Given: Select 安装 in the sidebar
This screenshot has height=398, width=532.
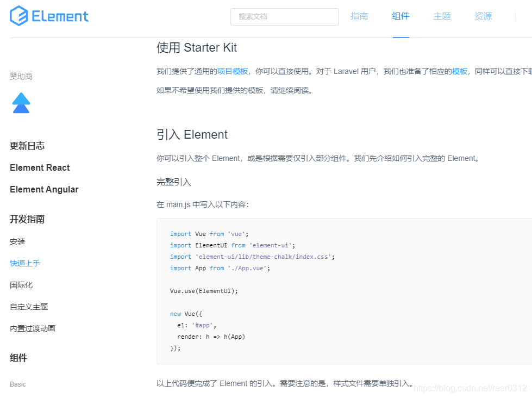Looking at the screenshot, I should tap(17, 241).
